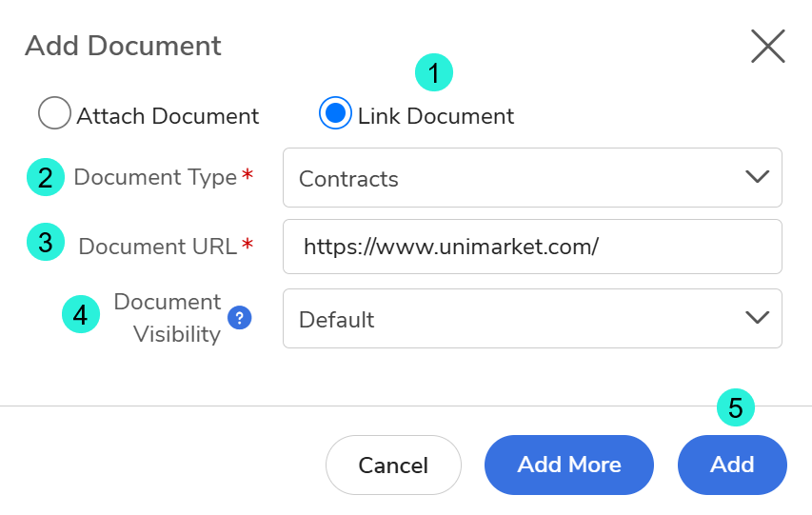Click the Add More button

(x=569, y=465)
